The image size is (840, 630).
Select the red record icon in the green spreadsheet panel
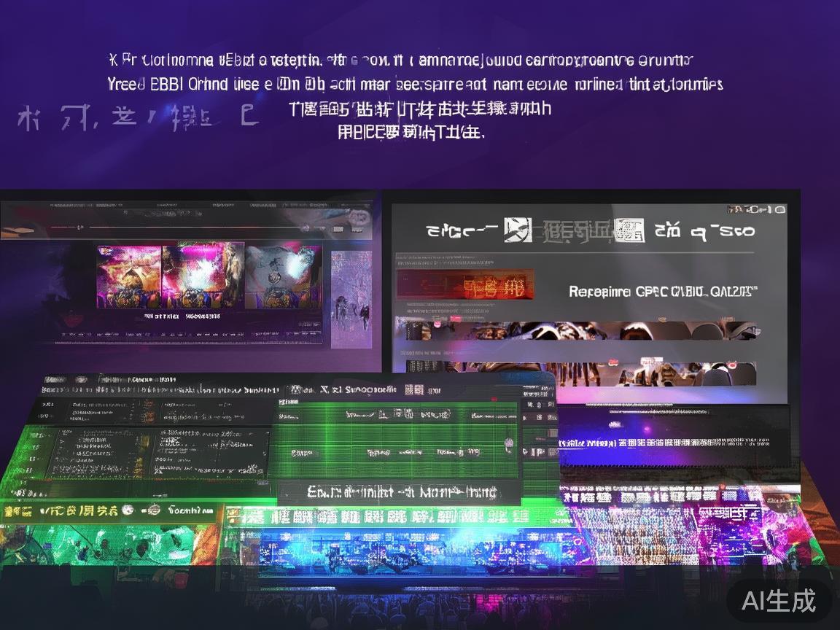494,398
